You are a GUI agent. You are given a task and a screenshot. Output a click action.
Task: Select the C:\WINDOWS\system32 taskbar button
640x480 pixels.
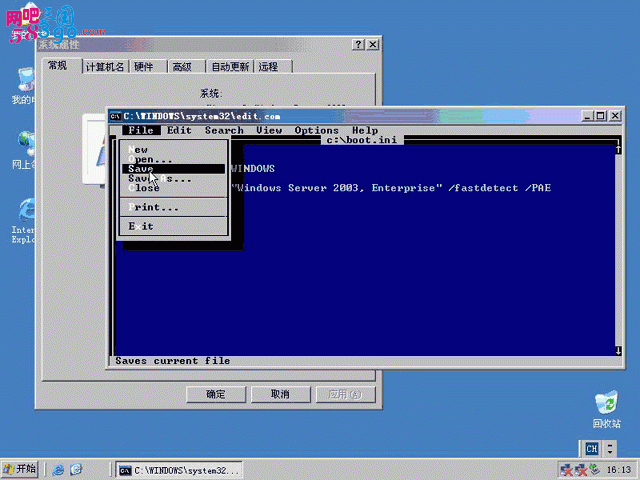179,470
